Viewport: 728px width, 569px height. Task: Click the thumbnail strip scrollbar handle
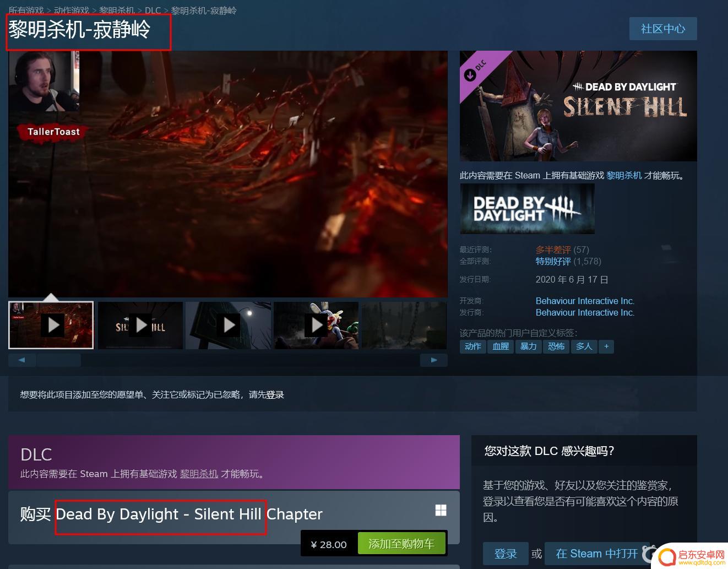click(x=58, y=360)
